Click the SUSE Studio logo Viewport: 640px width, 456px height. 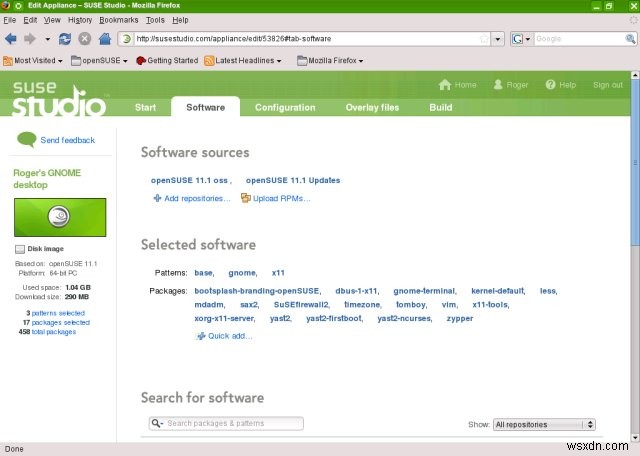coord(58,98)
